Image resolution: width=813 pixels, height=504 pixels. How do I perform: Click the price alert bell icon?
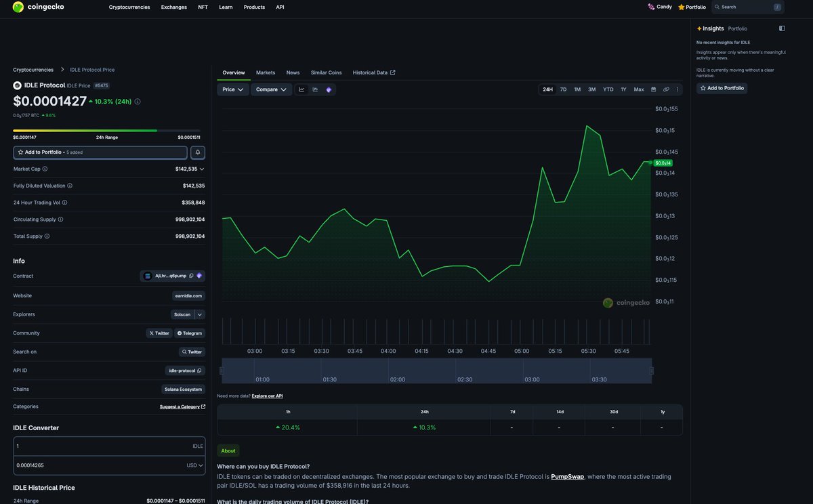coord(198,152)
